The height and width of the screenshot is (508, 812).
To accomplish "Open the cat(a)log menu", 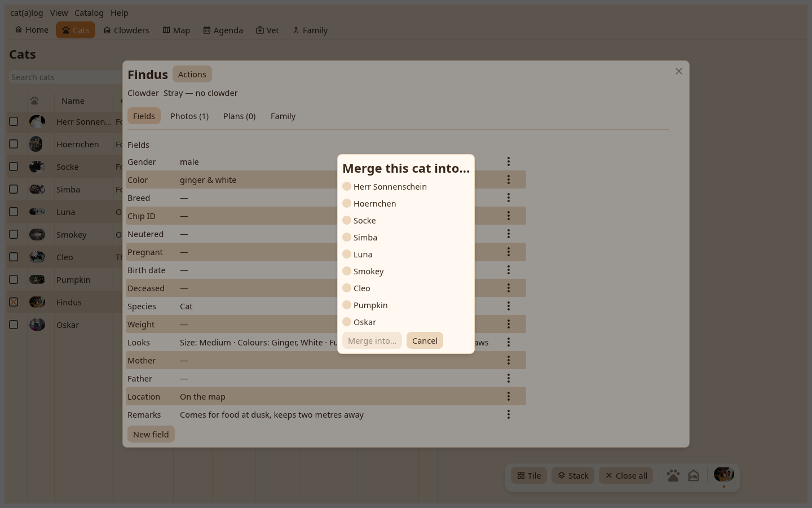I will click(27, 12).
